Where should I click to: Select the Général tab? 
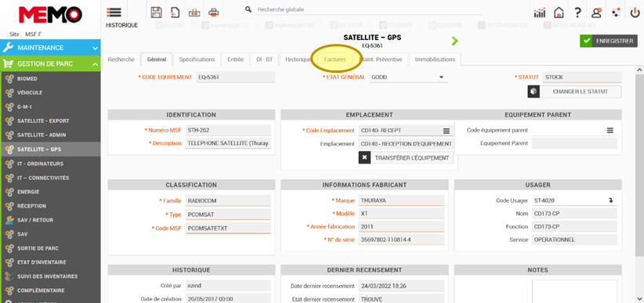coord(157,60)
